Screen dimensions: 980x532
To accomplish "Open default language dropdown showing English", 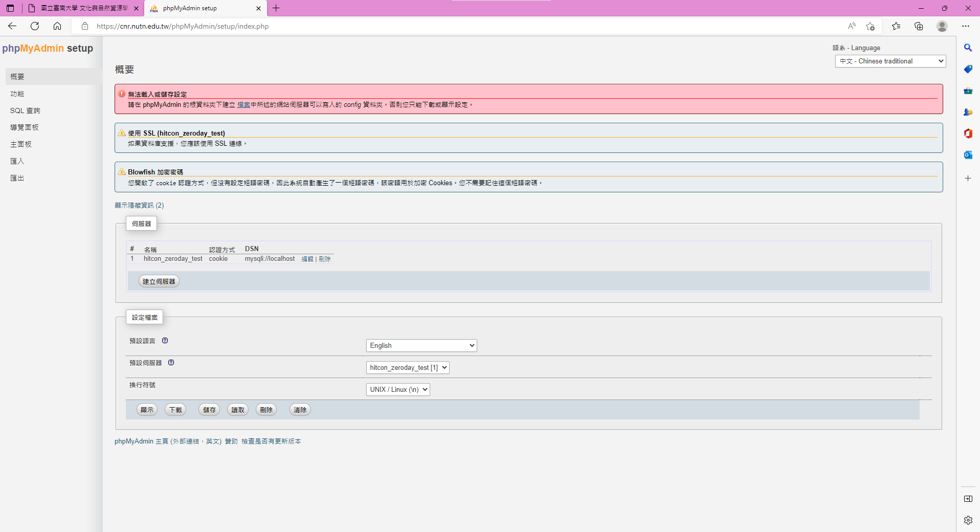I will click(421, 345).
